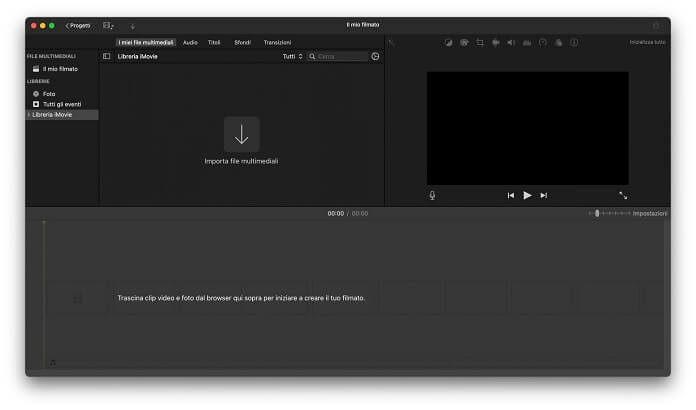Click the 00:00 current timecode
Viewport: 696px width, 410px height.
336,213
